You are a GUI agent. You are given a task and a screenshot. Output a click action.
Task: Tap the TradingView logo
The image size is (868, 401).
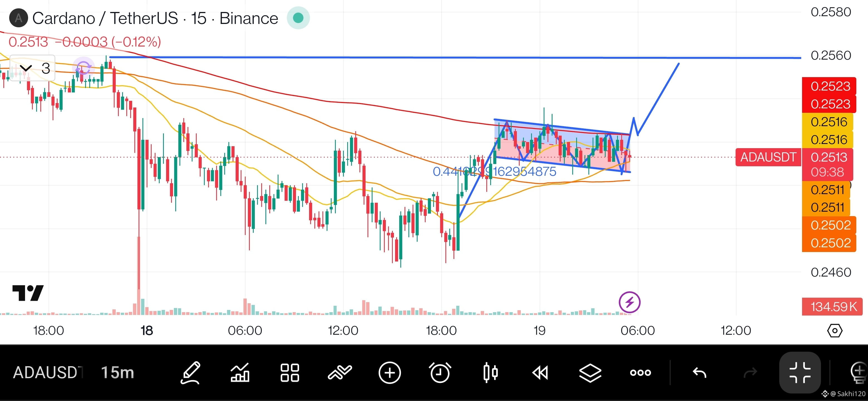28,293
